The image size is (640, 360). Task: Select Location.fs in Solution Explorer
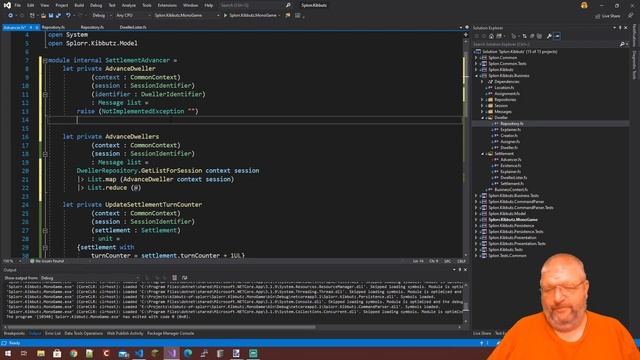[504, 88]
